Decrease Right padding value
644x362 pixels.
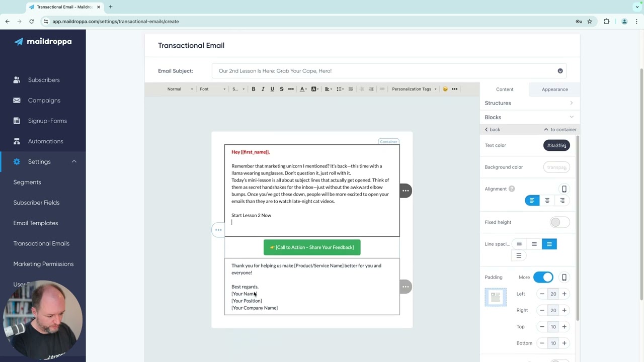[542, 311]
